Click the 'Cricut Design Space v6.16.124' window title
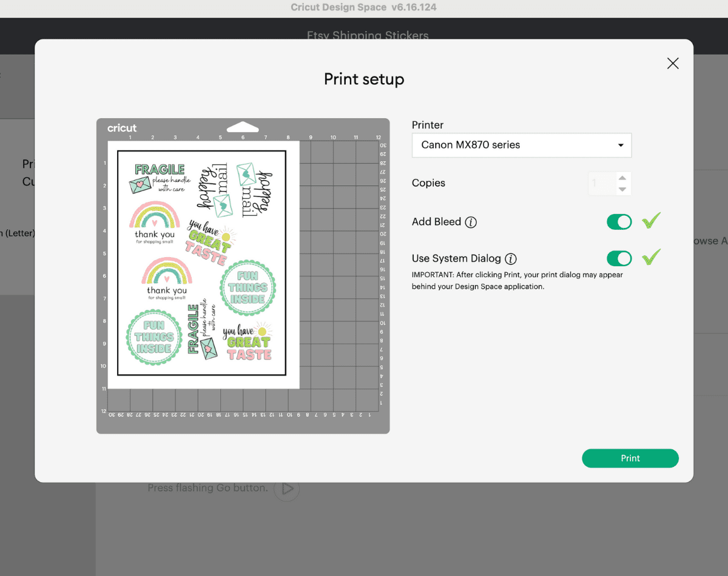Screen dimensions: 728x576 click(x=363, y=7)
